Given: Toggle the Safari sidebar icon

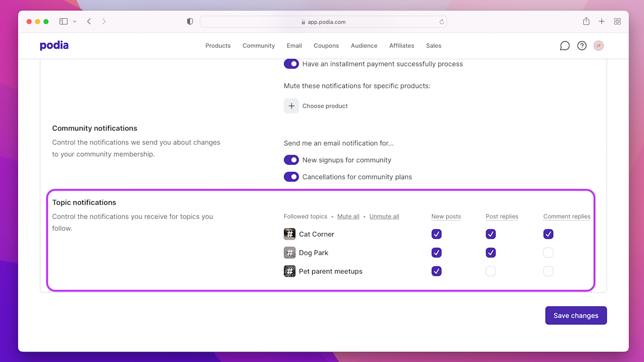Looking at the screenshot, I should [64, 21].
